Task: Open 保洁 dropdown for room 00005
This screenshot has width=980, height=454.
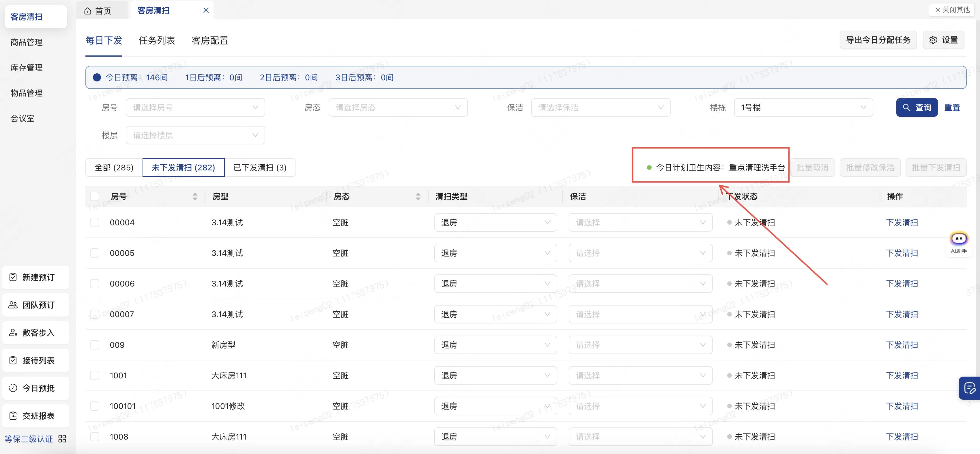Action: click(640, 253)
